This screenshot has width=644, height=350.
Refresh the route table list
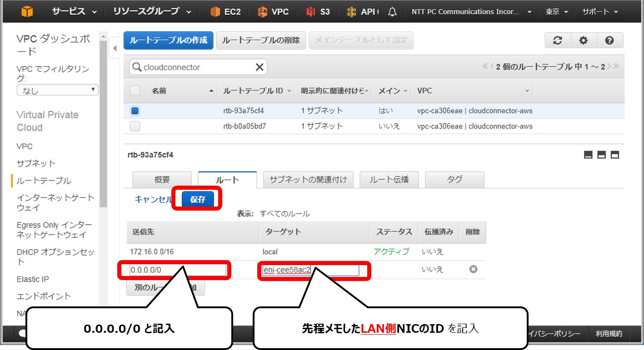pyautogui.click(x=558, y=40)
